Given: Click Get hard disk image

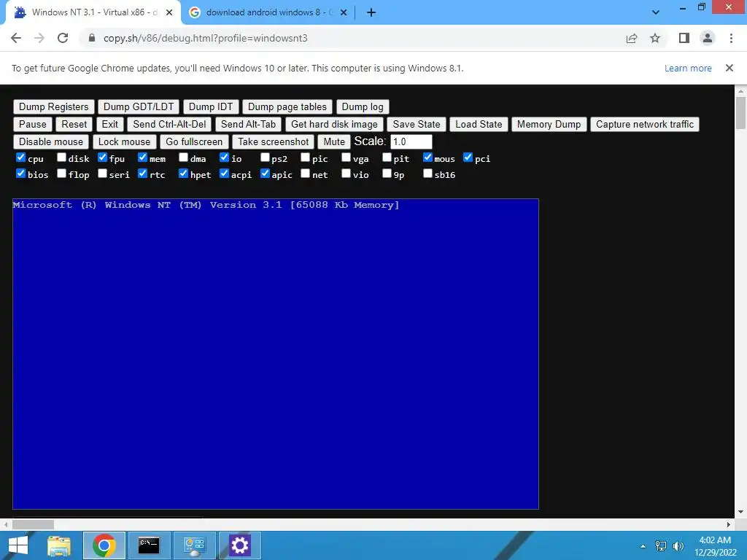Looking at the screenshot, I should coord(334,124).
